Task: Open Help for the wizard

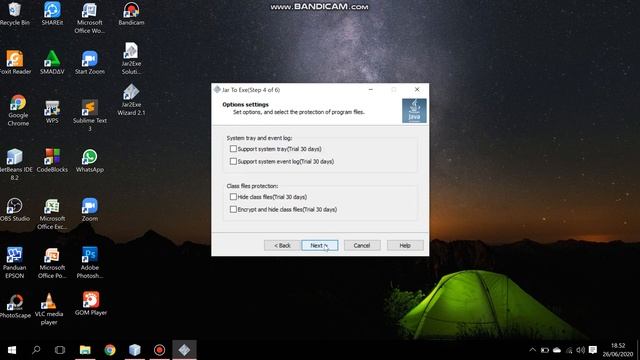Action: pyautogui.click(x=405, y=245)
